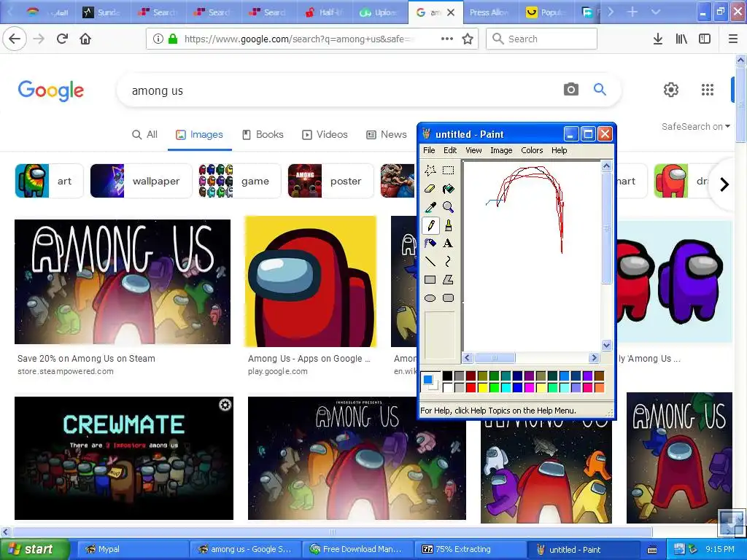The image size is (747, 560).
Task: Expand the list-all-tabs chevron in tab strip
Action: tap(656, 12)
